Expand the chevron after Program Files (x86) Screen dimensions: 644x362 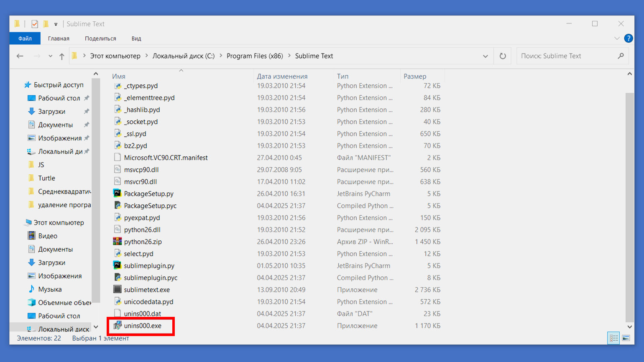[289, 56]
